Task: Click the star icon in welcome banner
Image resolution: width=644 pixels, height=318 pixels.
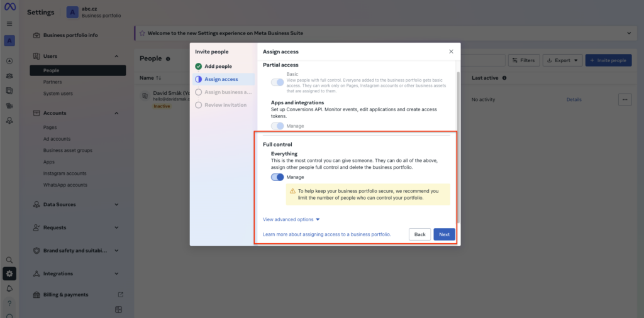Action: click(x=142, y=33)
